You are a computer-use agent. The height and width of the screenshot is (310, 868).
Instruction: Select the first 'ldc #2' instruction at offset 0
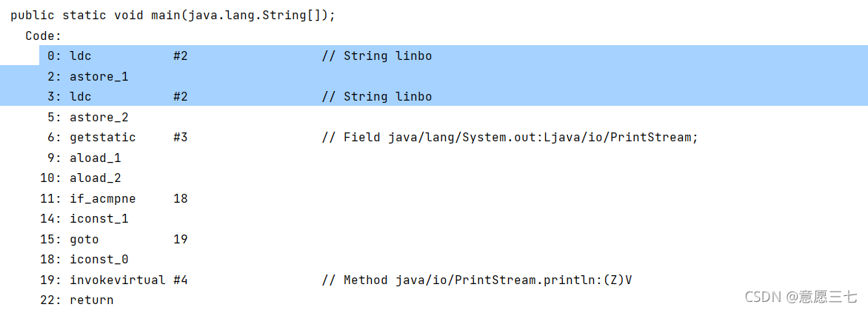[117, 55]
